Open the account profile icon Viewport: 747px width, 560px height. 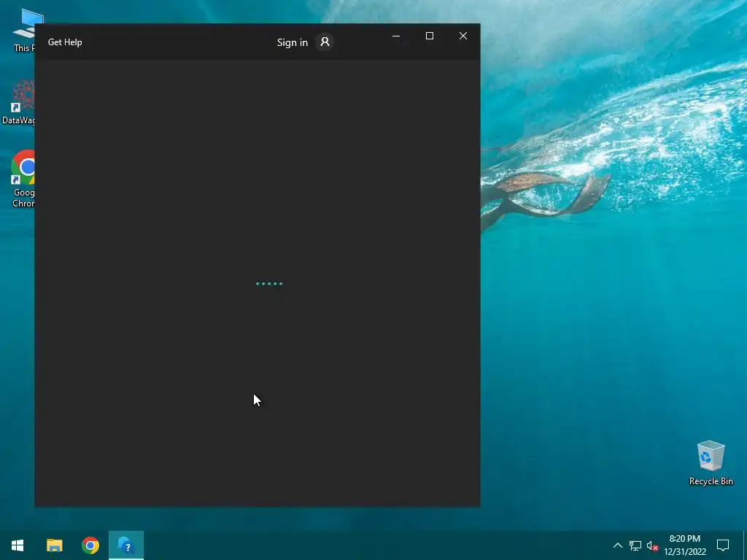click(x=325, y=42)
